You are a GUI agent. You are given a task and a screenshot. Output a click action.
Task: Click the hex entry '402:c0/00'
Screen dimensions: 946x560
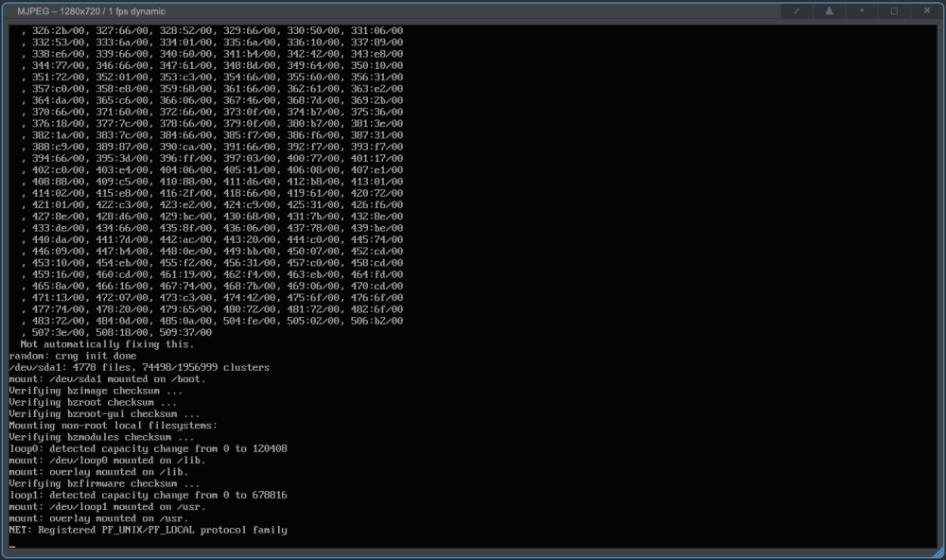(58, 170)
